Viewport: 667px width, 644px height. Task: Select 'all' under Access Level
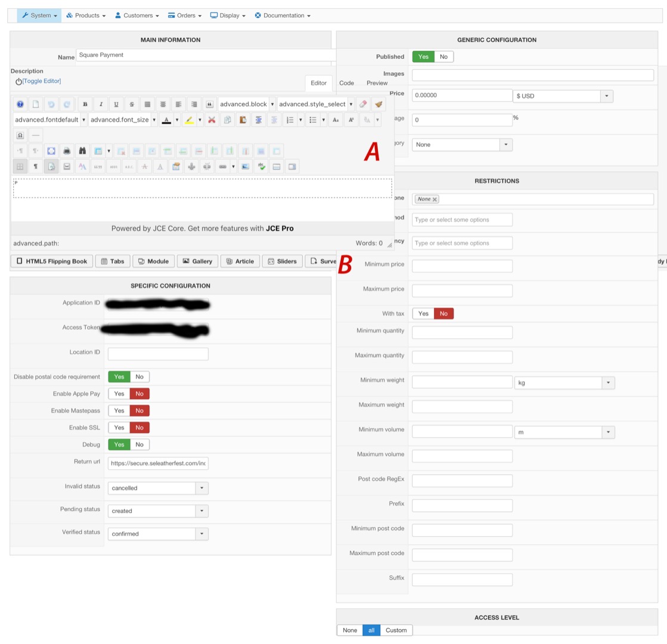pos(371,630)
